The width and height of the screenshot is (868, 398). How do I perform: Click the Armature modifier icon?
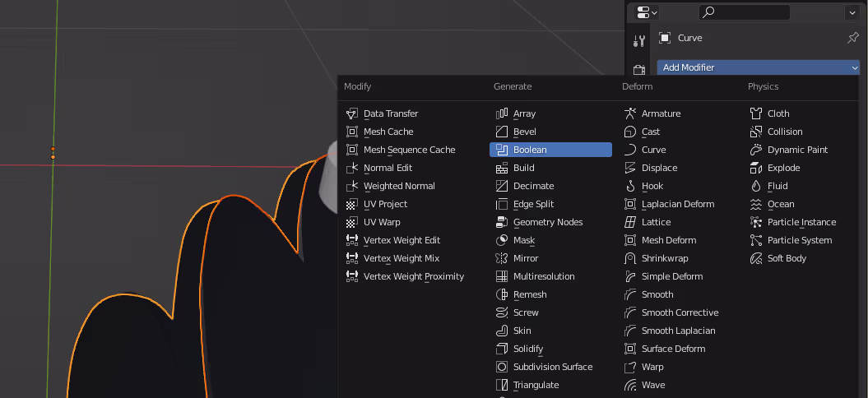point(630,113)
